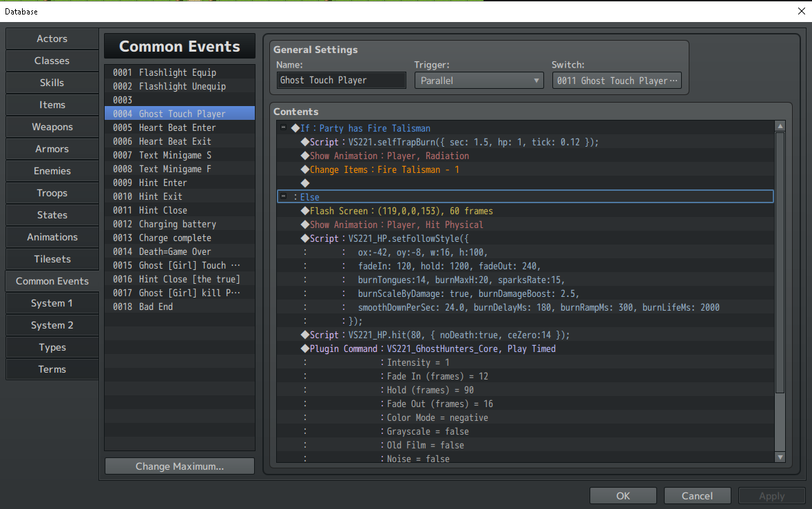Image resolution: width=812 pixels, height=509 pixels.
Task: Open the Animations tab
Action: 52,237
